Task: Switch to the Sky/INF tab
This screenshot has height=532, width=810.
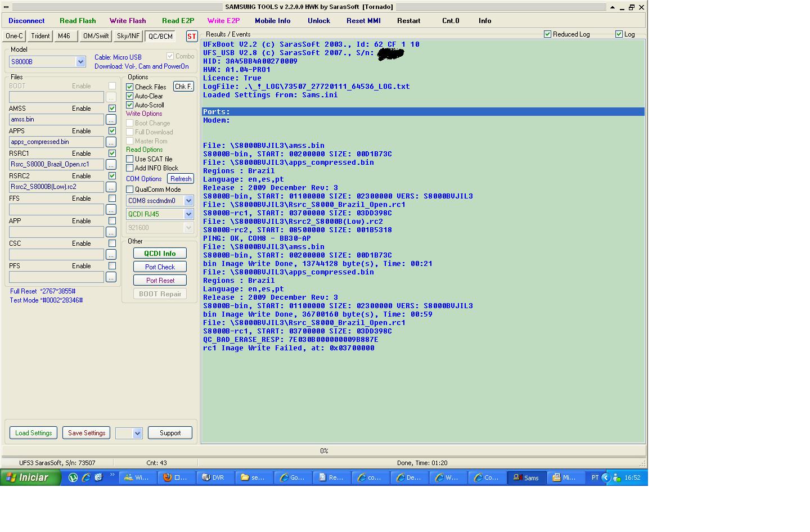Action: 128,36
